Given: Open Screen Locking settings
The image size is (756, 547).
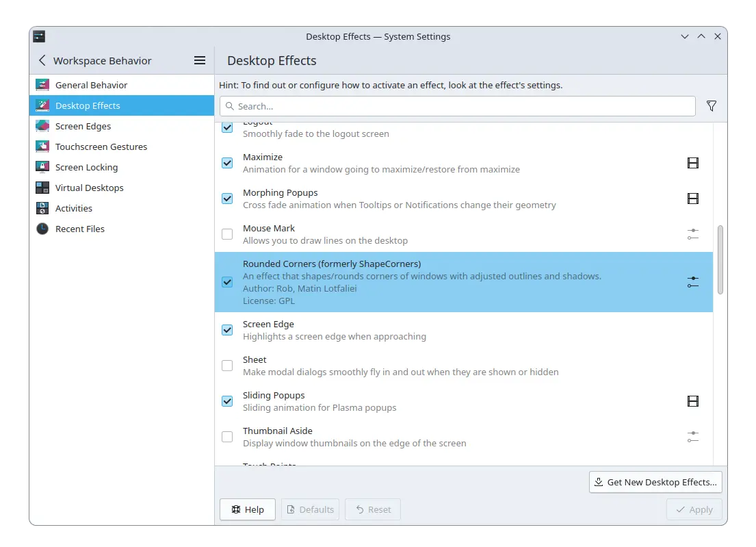Looking at the screenshot, I should [x=122, y=167].
